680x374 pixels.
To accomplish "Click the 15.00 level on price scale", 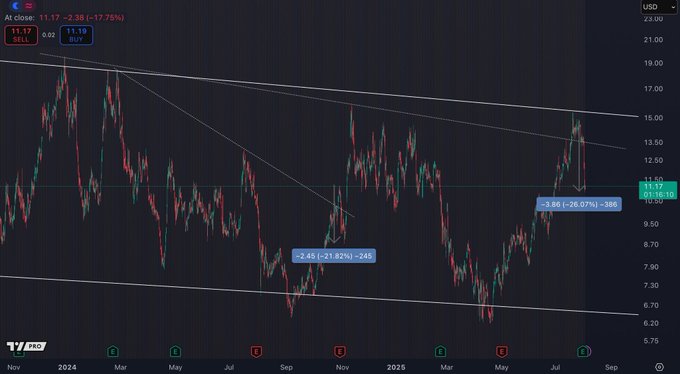I will (654, 118).
